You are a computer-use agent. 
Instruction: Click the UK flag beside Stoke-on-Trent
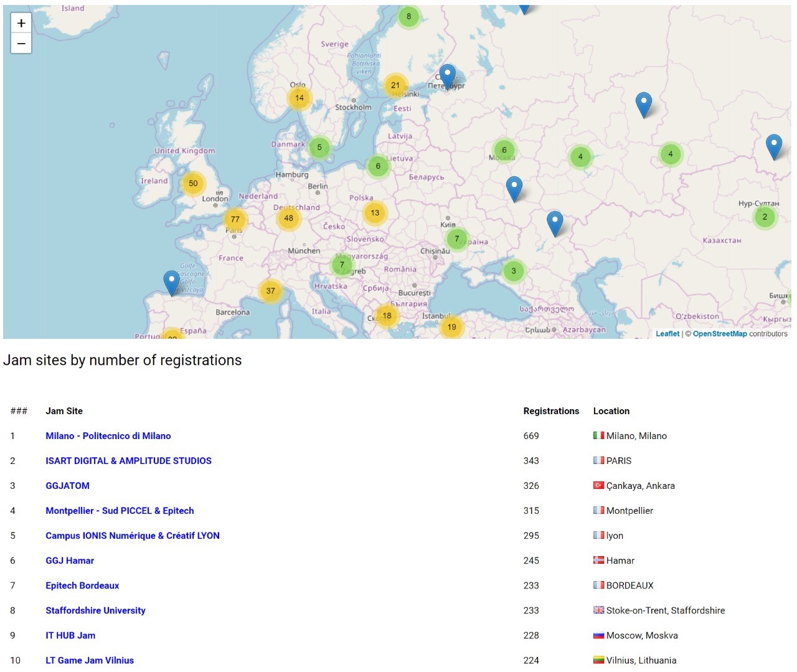(x=598, y=610)
